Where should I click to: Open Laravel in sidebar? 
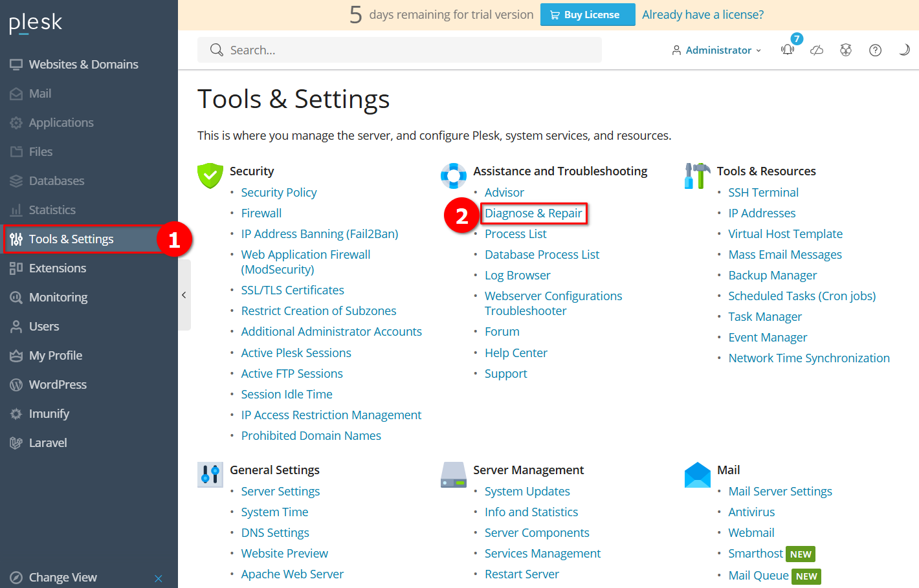89,442
